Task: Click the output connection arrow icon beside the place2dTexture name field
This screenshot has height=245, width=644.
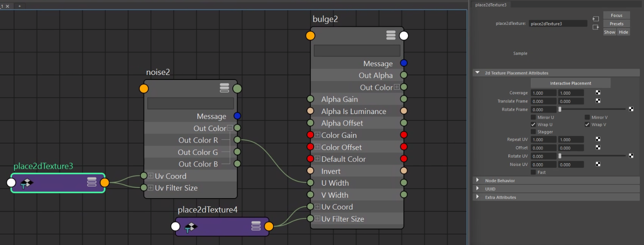Action: tap(596, 27)
